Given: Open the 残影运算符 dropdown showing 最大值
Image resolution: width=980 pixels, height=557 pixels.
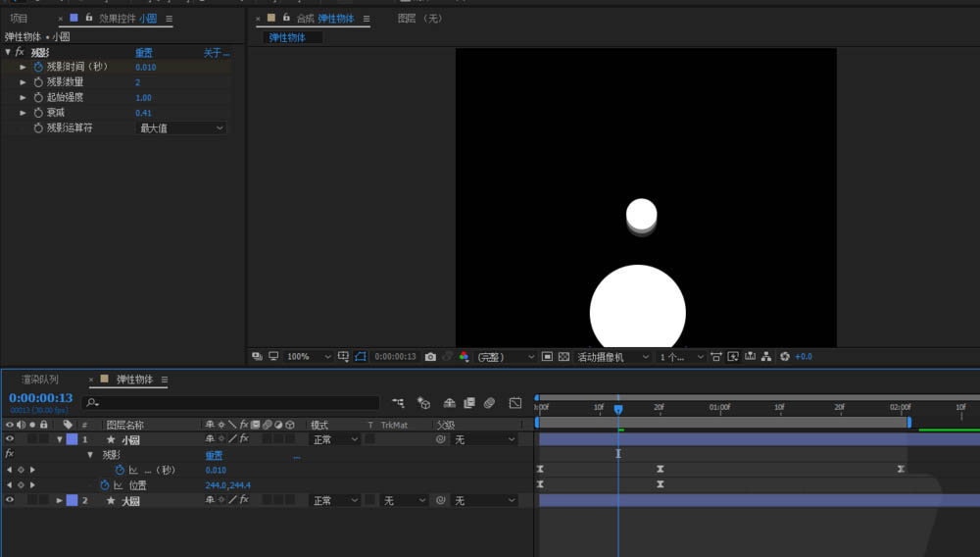Looking at the screenshot, I should click(x=181, y=128).
